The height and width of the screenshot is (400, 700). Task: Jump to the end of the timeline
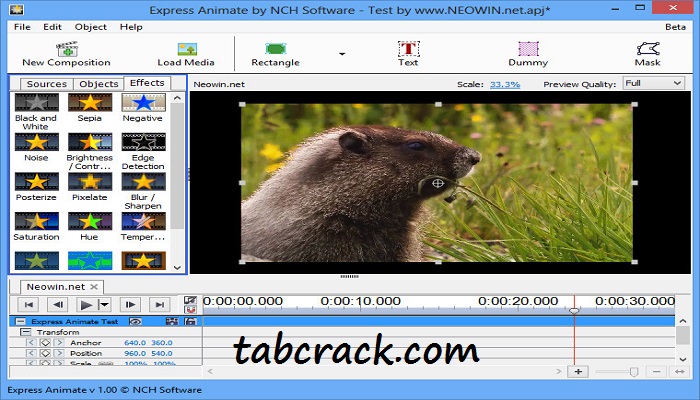point(160,305)
